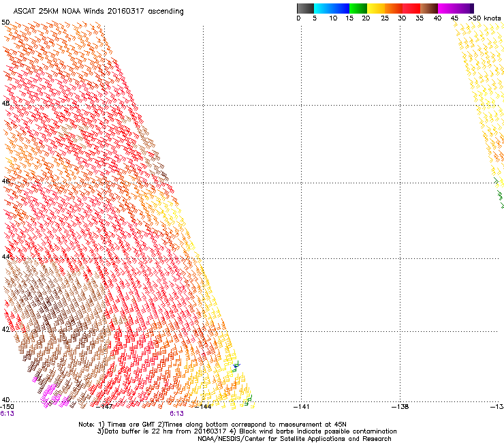Click the 'NOAA/NESDIS/Center for Satellite Applications' credit

click(294, 439)
